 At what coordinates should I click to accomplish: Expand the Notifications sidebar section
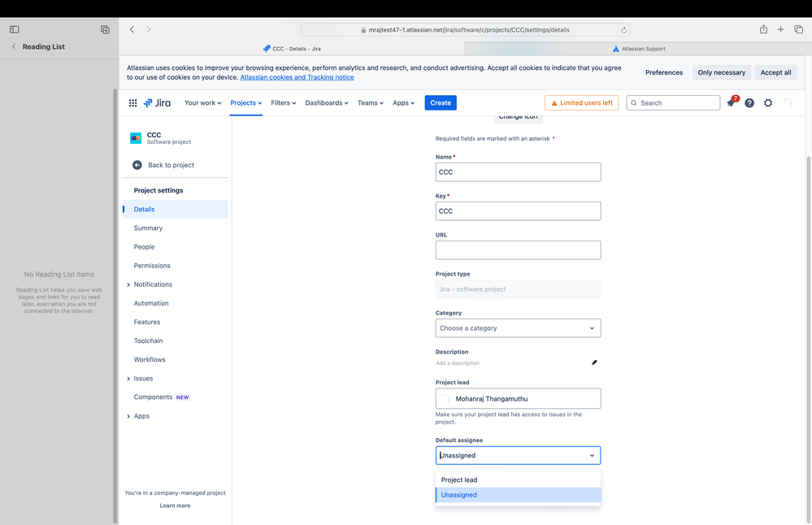tap(128, 284)
